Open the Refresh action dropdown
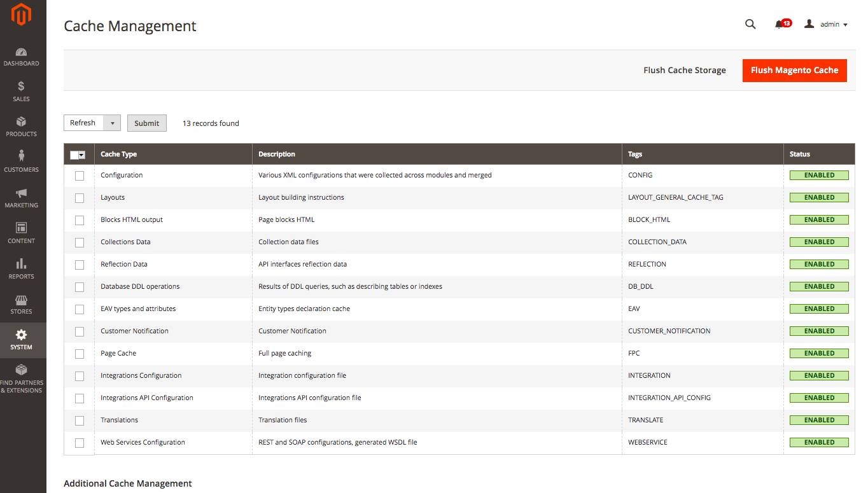This screenshot has width=868, height=493. pos(92,123)
